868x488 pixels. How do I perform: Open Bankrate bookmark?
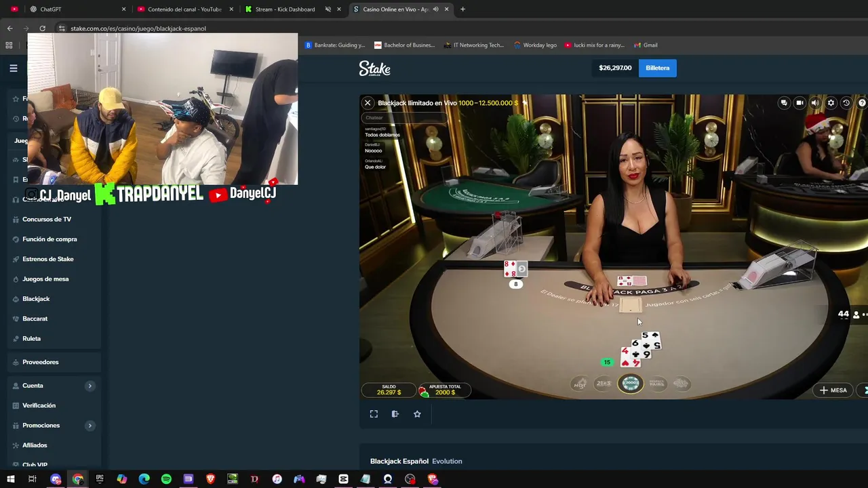pos(334,45)
